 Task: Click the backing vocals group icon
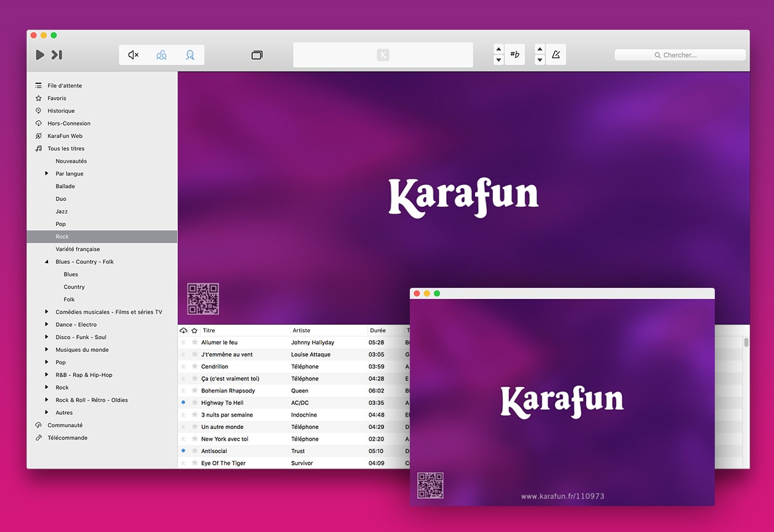click(161, 55)
